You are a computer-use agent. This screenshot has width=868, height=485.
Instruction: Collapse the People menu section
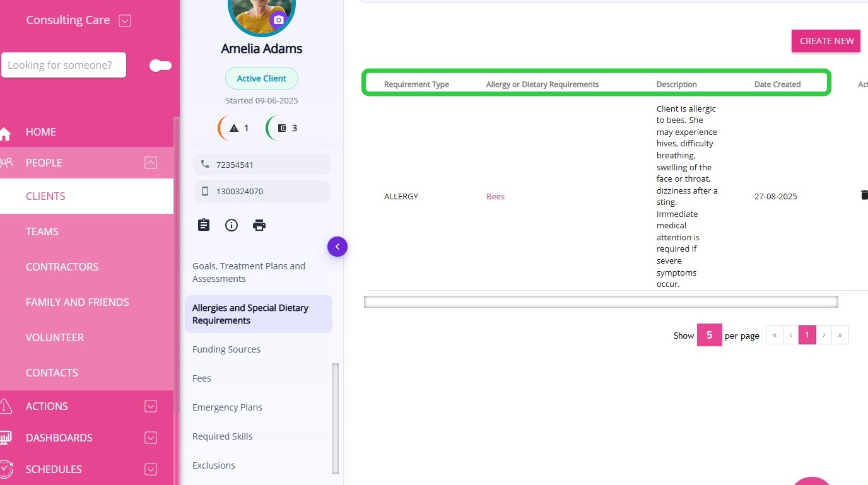[151, 163]
